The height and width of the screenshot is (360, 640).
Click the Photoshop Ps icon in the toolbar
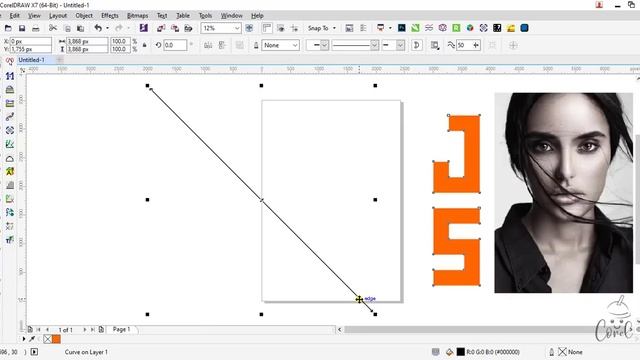(x=402, y=28)
